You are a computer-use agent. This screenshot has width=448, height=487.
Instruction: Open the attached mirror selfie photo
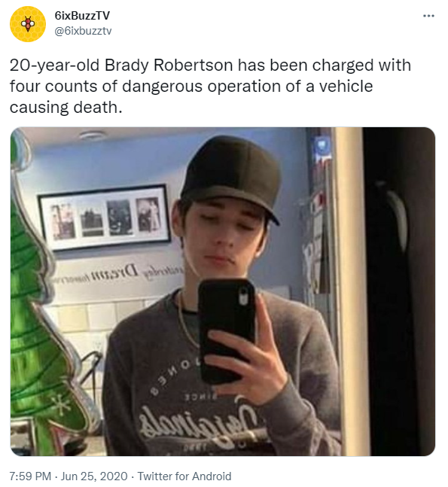click(x=223, y=291)
